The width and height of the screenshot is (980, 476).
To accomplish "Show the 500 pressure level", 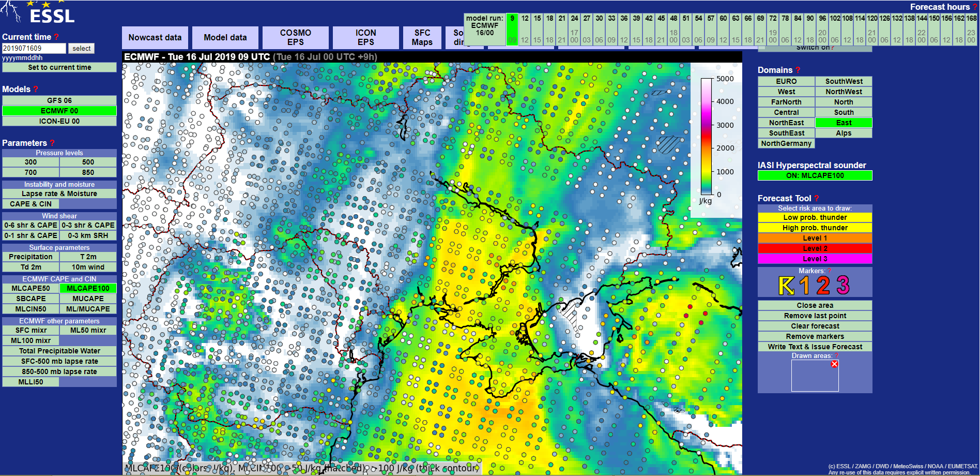I will click(88, 162).
